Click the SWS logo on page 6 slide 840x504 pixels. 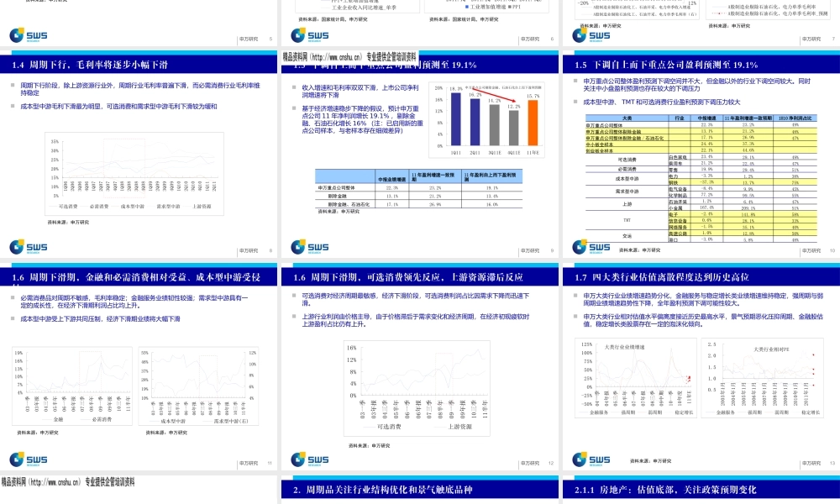(x=310, y=35)
